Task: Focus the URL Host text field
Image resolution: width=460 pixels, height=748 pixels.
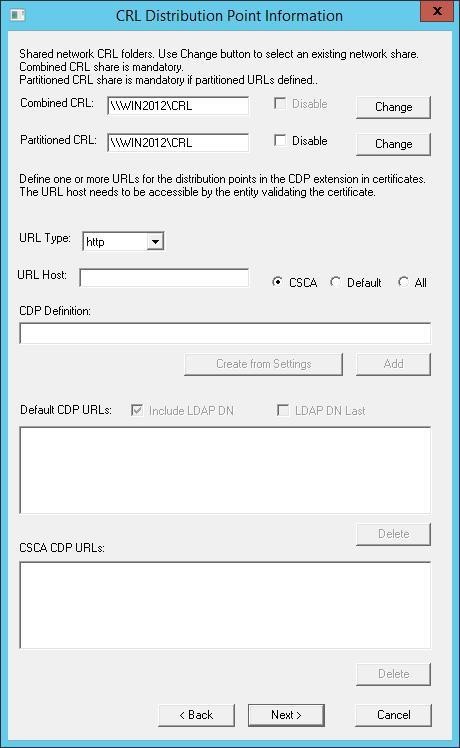Action: pos(164,278)
